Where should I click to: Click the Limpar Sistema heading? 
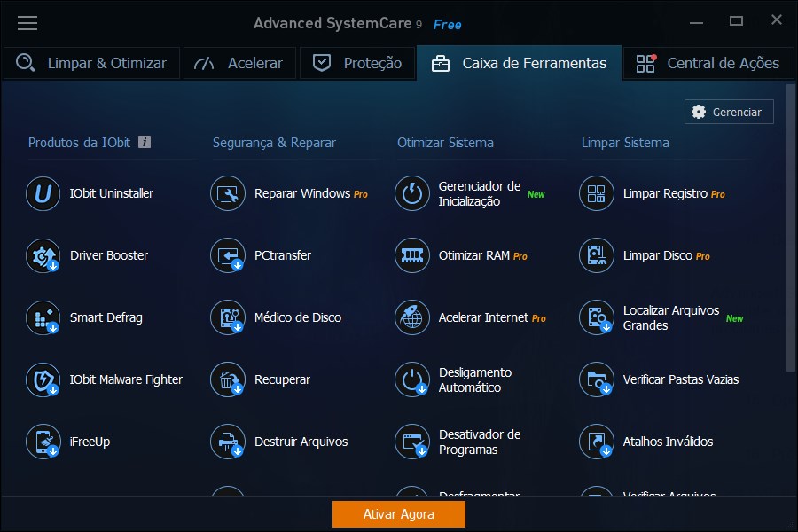tap(625, 143)
